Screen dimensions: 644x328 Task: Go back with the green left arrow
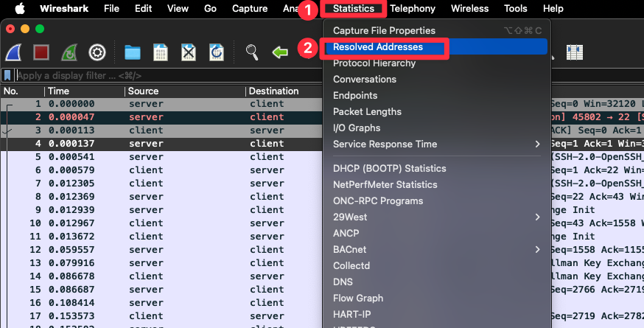280,52
